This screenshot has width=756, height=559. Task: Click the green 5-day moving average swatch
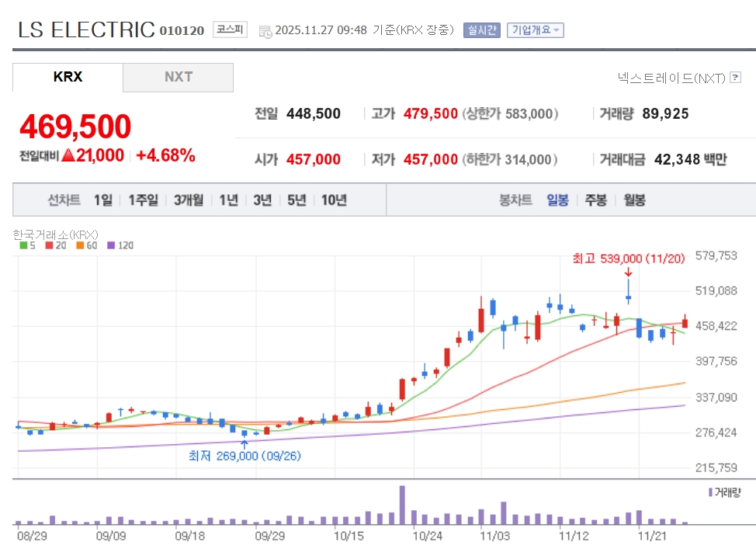(x=23, y=245)
